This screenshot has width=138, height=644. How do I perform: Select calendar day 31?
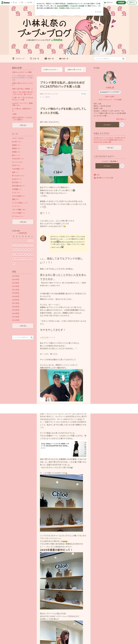[14, 263]
